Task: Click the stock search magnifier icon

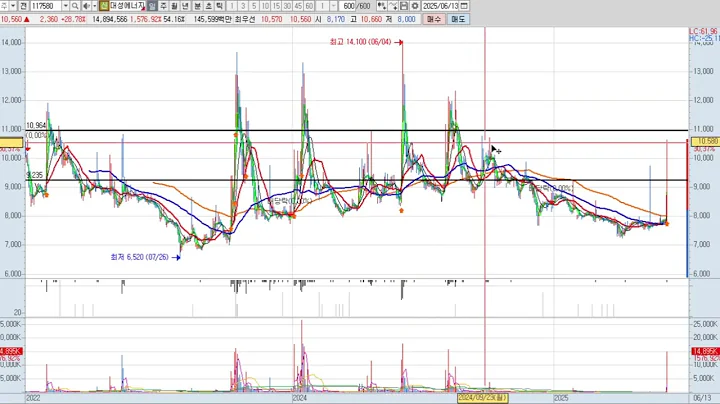Action: click(x=75, y=6)
